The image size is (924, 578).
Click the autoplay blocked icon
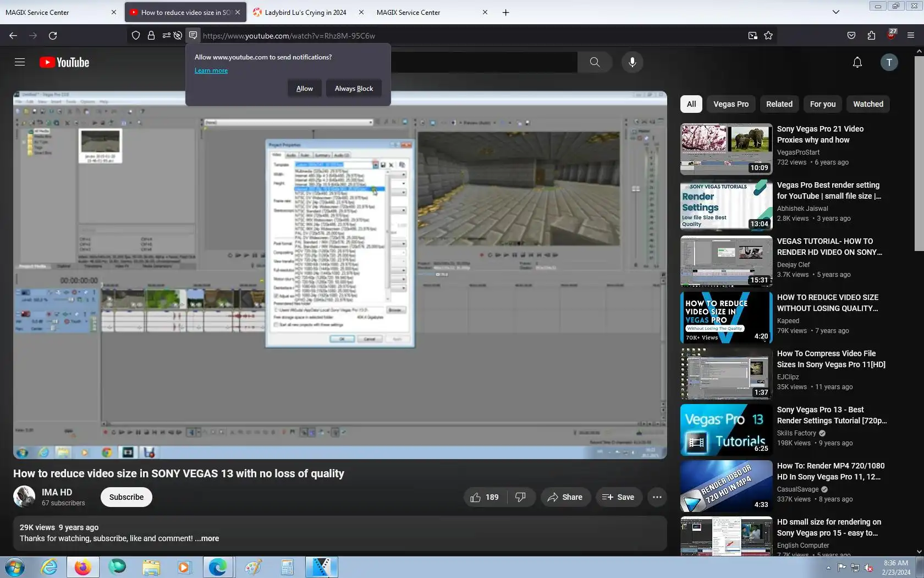point(178,36)
